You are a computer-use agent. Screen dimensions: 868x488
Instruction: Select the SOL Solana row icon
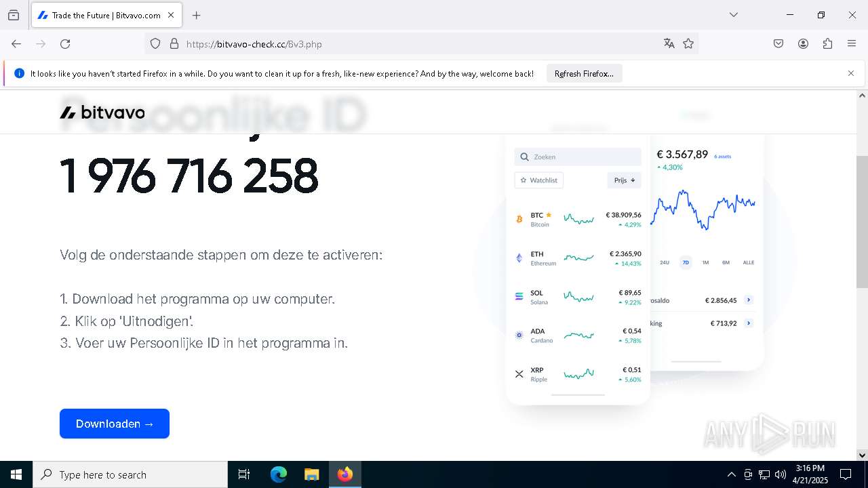click(x=519, y=296)
